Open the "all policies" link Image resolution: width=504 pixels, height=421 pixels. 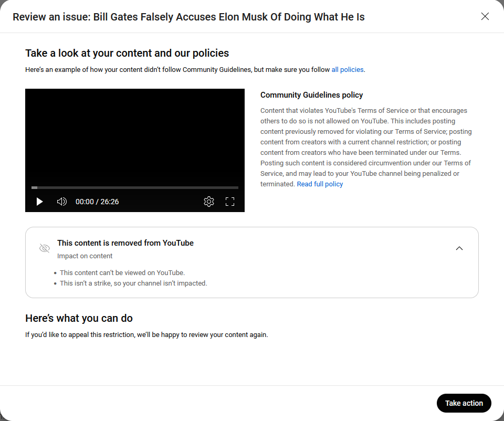pyautogui.click(x=347, y=70)
